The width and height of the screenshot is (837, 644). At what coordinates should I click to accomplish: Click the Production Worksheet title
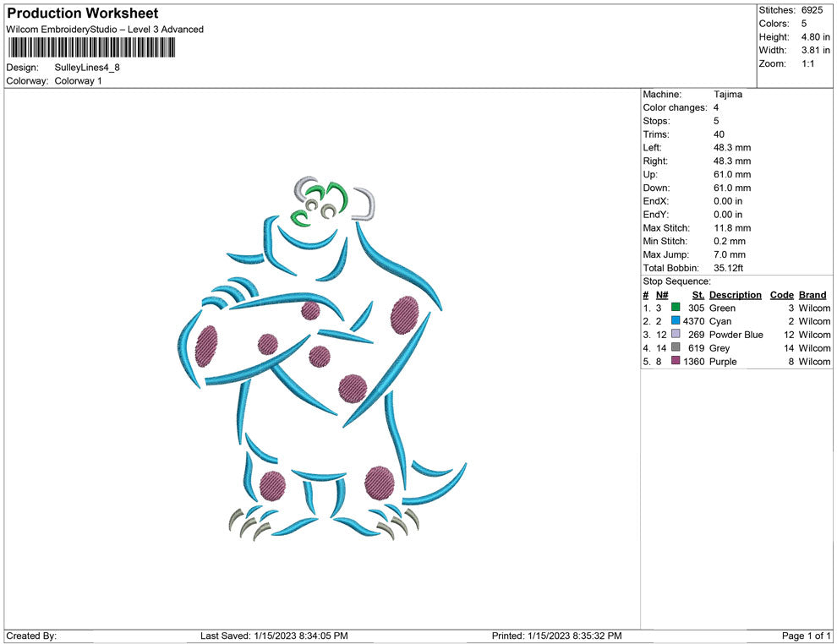point(81,13)
